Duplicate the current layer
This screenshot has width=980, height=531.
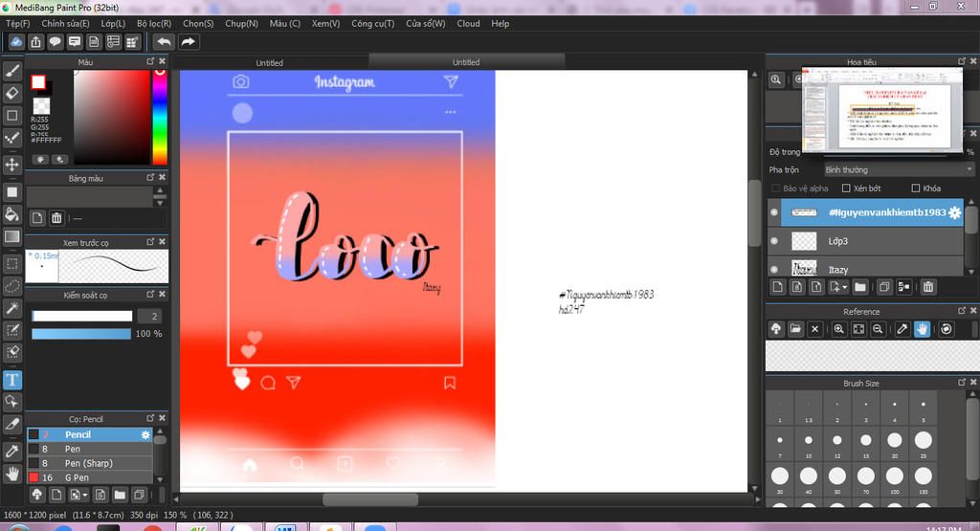[x=883, y=287]
